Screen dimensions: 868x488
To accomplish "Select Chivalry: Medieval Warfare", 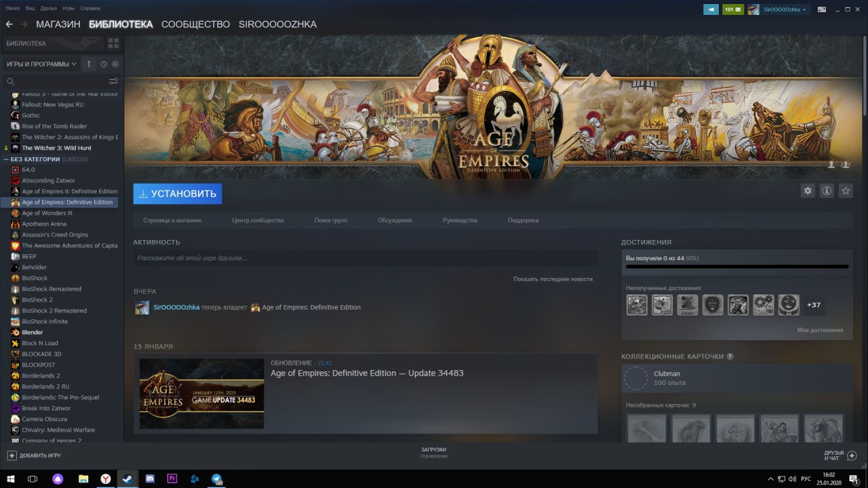I will [58, 430].
